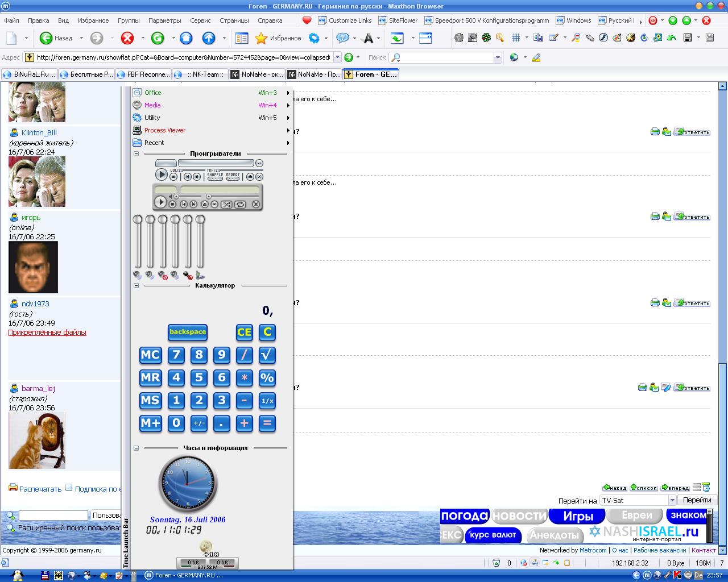The image size is (728, 582).
Task: Collapse the Калькулятор section
Action: click(x=136, y=285)
